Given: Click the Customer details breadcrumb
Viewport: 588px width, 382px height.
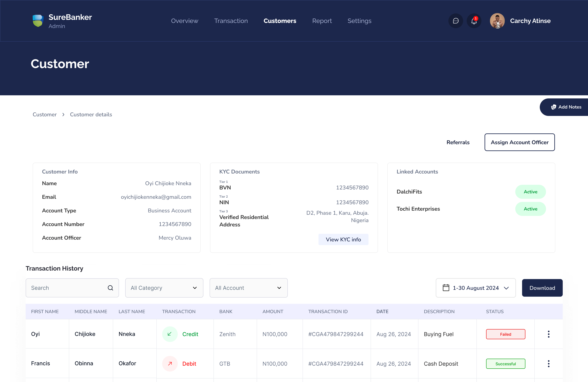Looking at the screenshot, I should click(91, 114).
